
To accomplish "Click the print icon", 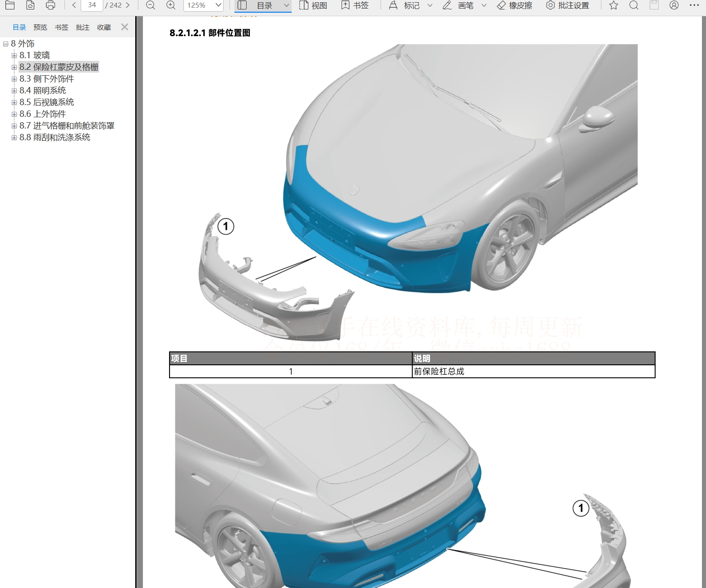I will coord(50,5).
